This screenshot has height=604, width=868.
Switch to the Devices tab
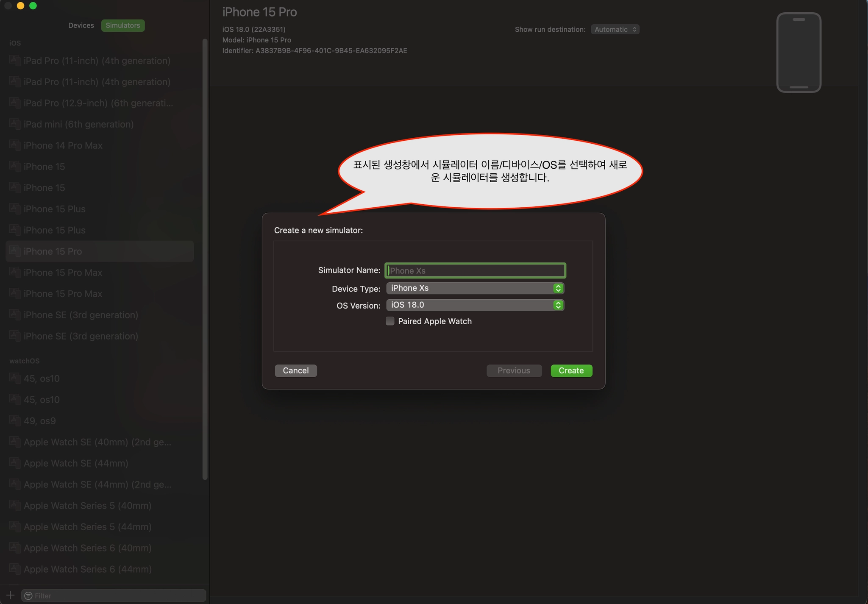pyautogui.click(x=81, y=25)
